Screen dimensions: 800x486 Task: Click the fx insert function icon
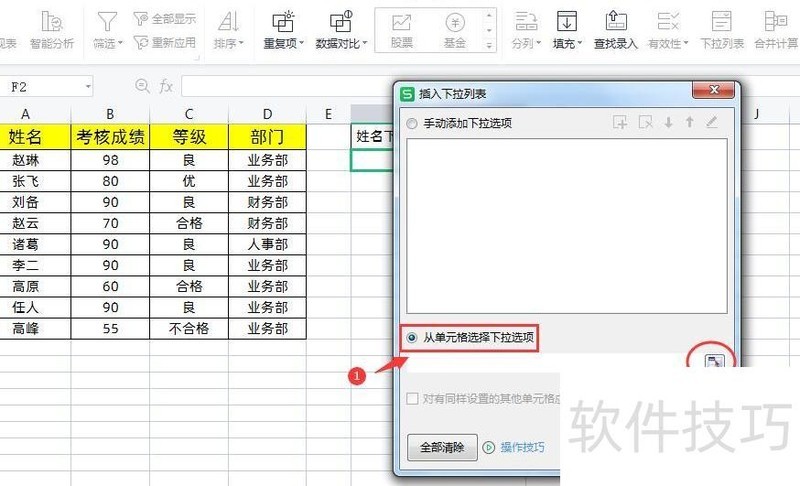pyautogui.click(x=166, y=86)
